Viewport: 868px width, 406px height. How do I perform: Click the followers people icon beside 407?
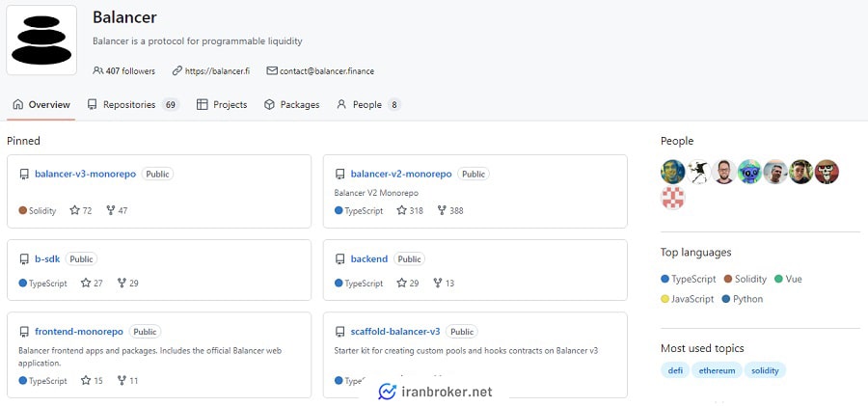(x=98, y=71)
